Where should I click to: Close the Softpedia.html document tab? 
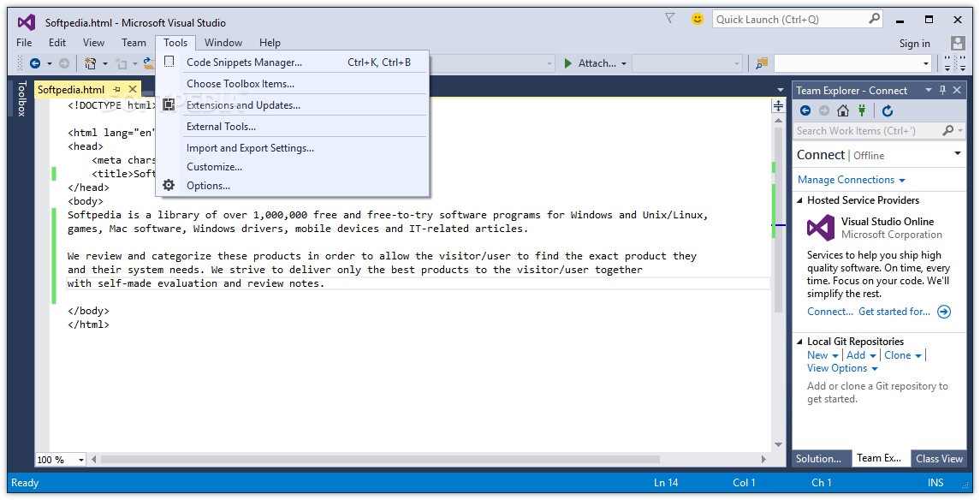pyautogui.click(x=132, y=89)
